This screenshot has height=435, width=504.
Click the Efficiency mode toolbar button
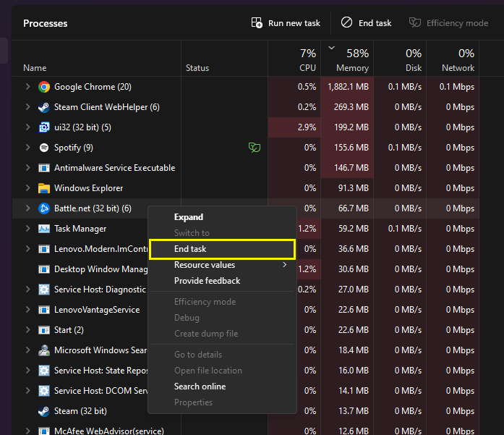[449, 23]
